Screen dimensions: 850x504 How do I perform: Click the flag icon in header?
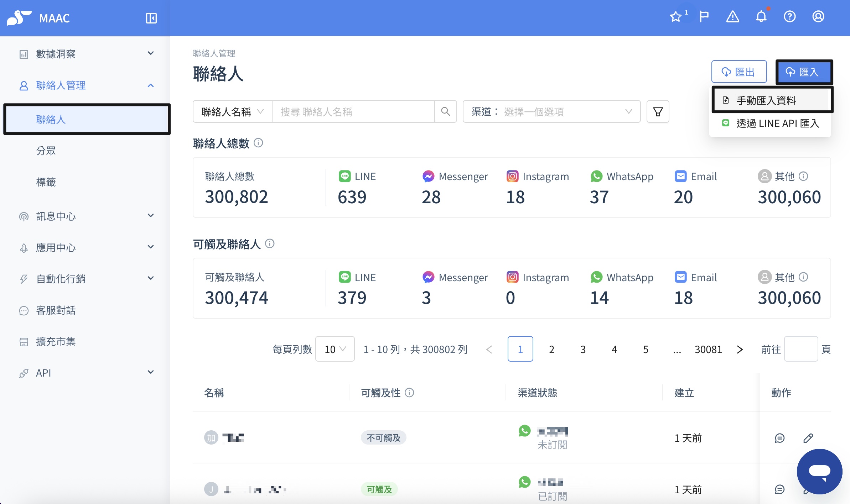tap(704, 17)
